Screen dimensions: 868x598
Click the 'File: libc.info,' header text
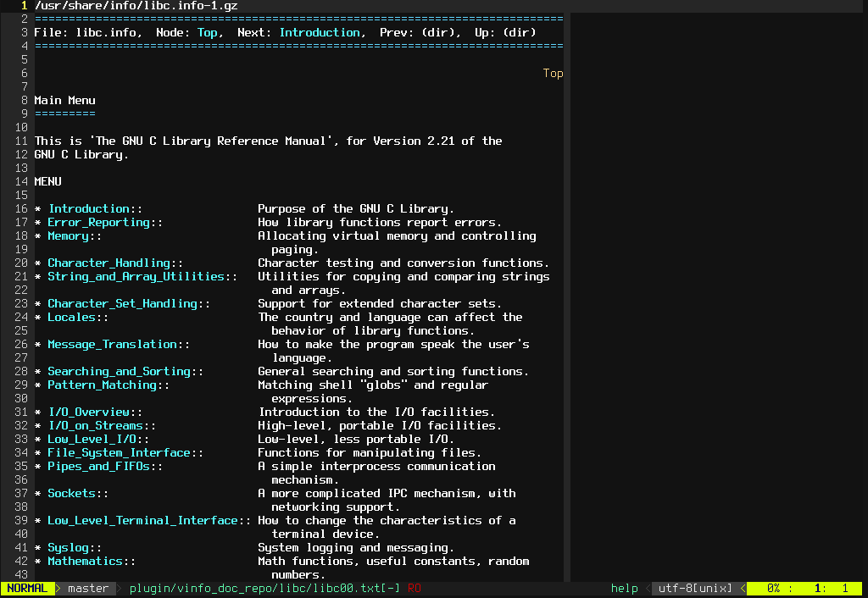(x=88, y=33)
